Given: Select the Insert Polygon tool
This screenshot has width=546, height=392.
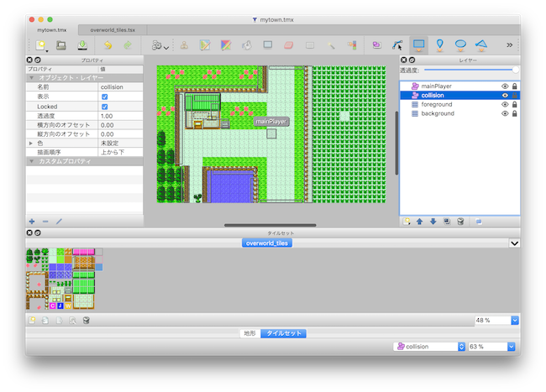Looking at the screenshot, I should (x=481, y=45).
